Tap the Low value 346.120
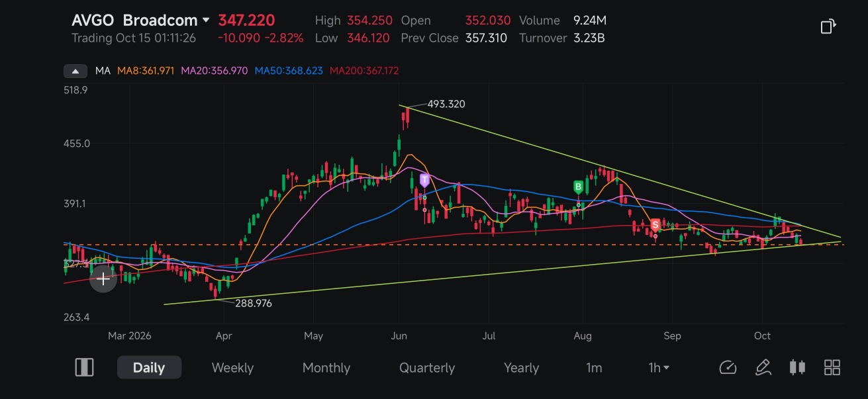 point(368,38)
